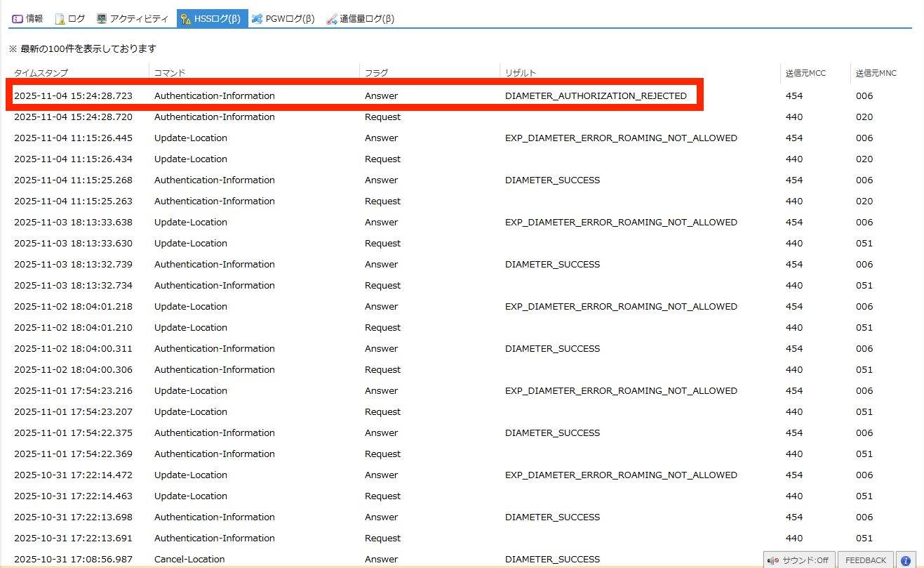The width and height of the screenshot is (924, 568).
Task: Toggle the サウンド:Off sound button
Action: point(799,560)
